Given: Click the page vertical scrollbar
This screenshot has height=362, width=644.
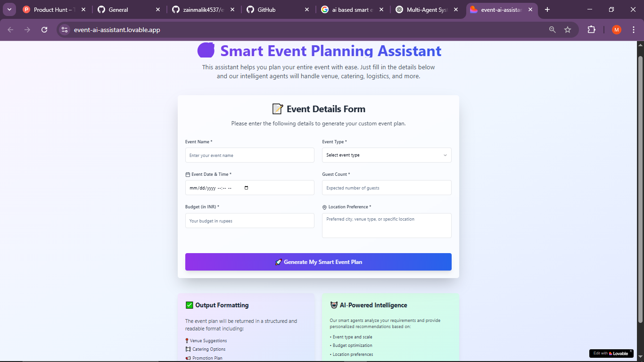Looking at the screenshot, I should tap(640, 189).
